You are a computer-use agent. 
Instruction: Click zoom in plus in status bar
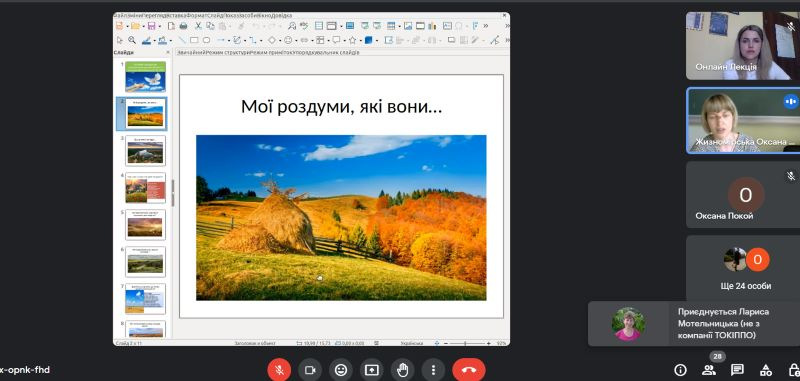pyautogui.click(x=489, y=343)
